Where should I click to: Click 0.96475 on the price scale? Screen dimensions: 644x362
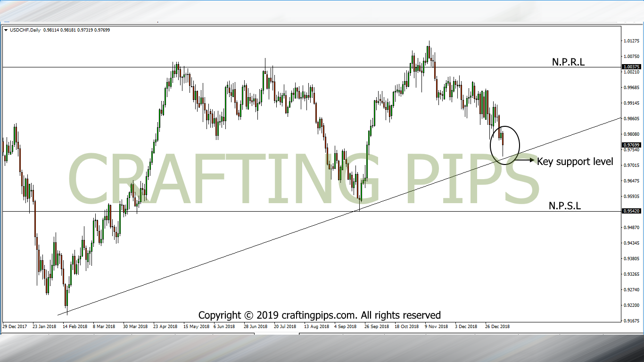631,181
